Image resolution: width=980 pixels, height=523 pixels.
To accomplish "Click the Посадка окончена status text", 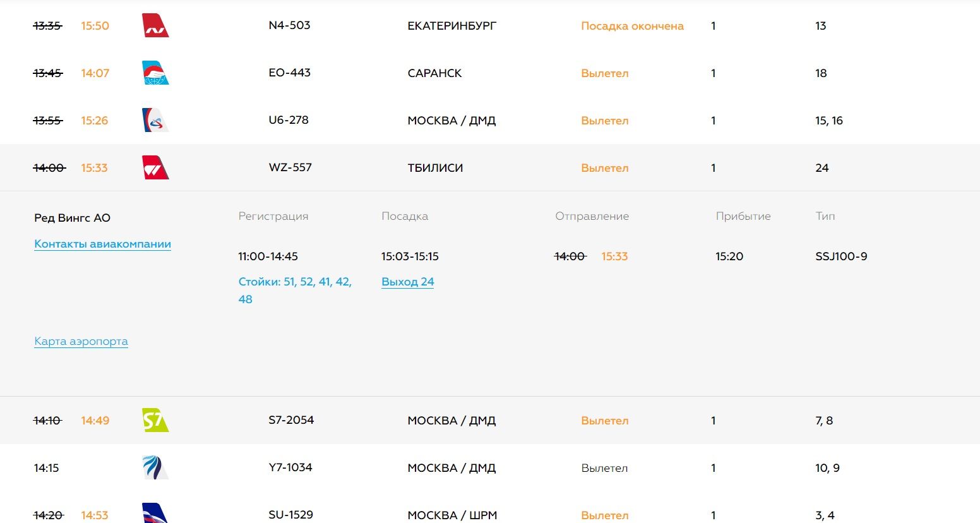I will coord(632,26).
